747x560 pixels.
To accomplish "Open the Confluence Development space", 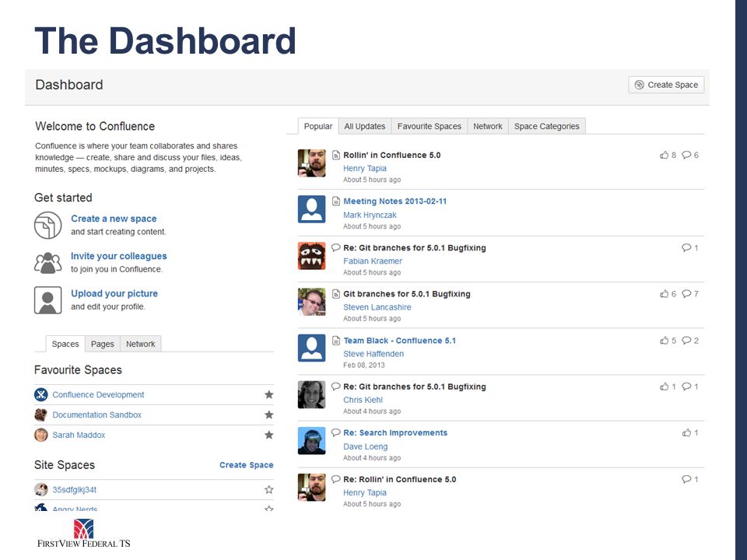I will click(98, 395).
